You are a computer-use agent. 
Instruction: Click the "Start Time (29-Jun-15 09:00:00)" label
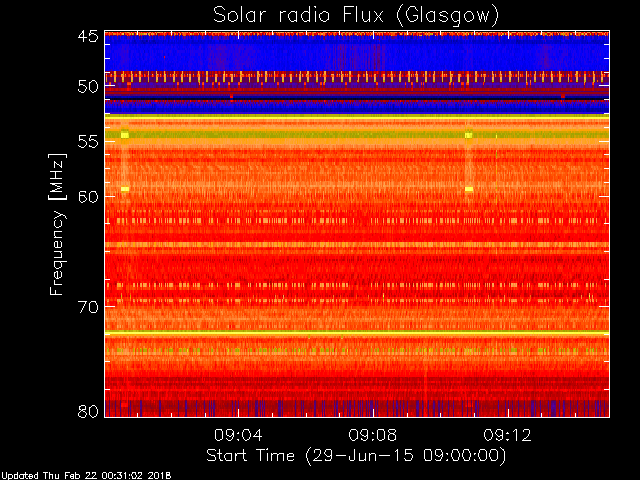coord(356,456)
